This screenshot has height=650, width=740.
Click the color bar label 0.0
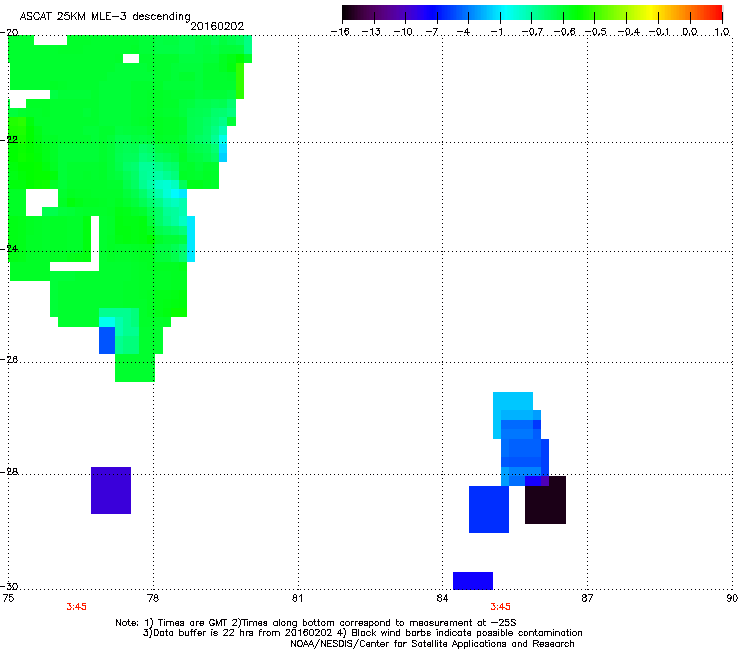[690, 32]
